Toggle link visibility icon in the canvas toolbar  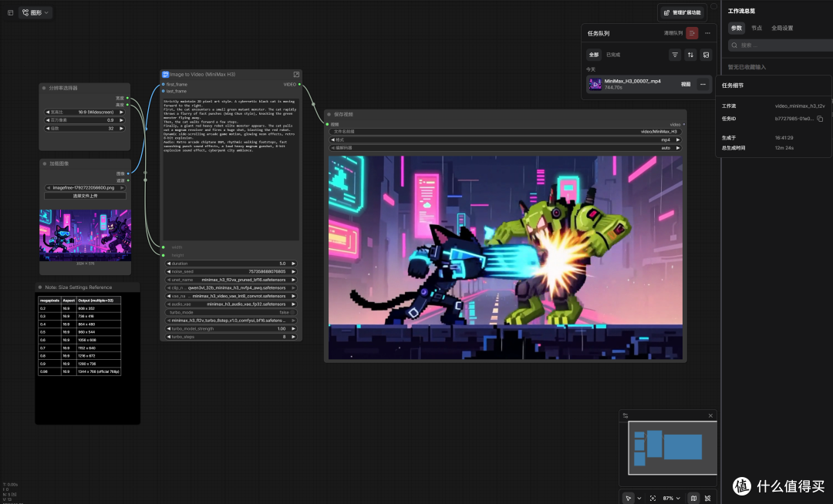coord(707,498)
